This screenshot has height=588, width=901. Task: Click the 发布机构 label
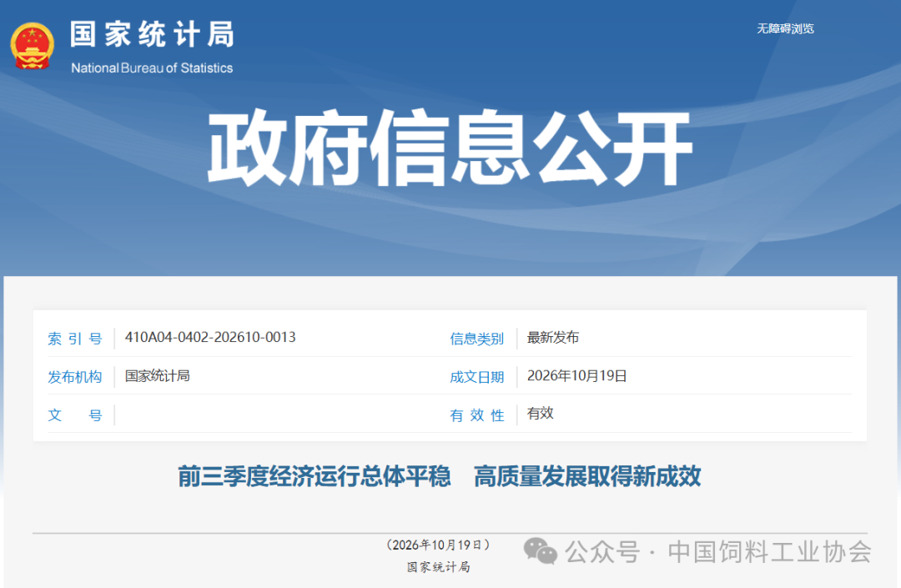point(75,377)
